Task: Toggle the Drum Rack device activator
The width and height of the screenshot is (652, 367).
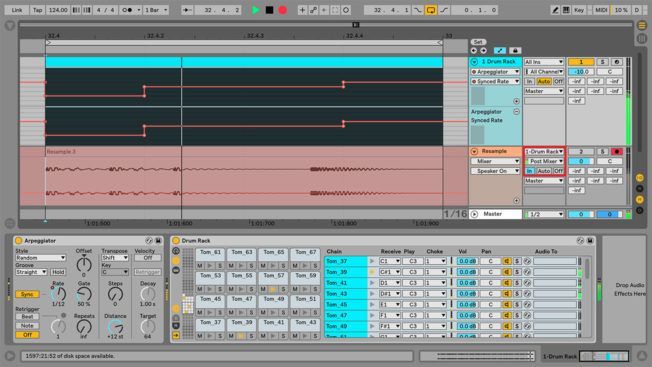Action: [176, 241]
